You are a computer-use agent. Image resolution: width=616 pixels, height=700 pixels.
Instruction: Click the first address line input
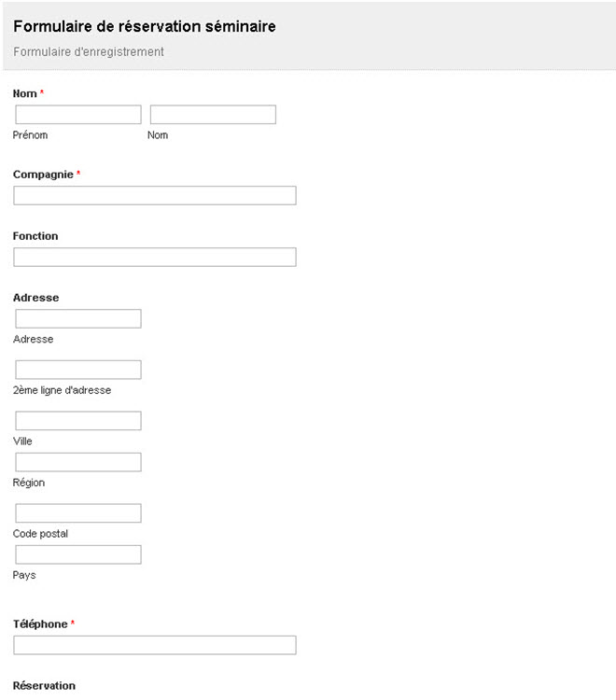pos(77,318)
